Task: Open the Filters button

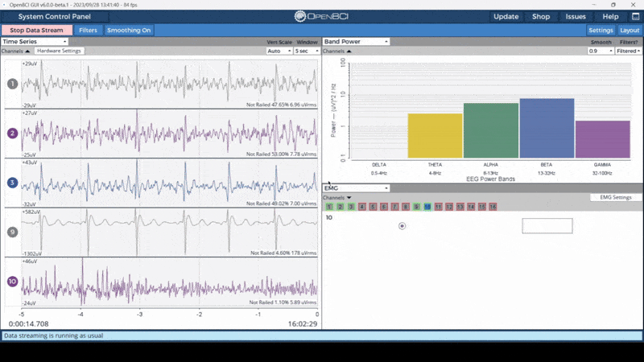Action: click(88, 31)
